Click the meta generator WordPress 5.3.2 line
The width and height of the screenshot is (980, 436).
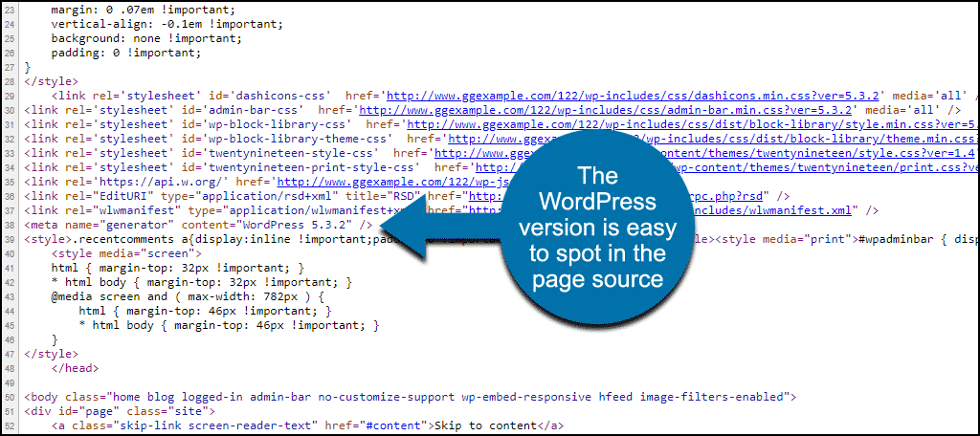199,223
